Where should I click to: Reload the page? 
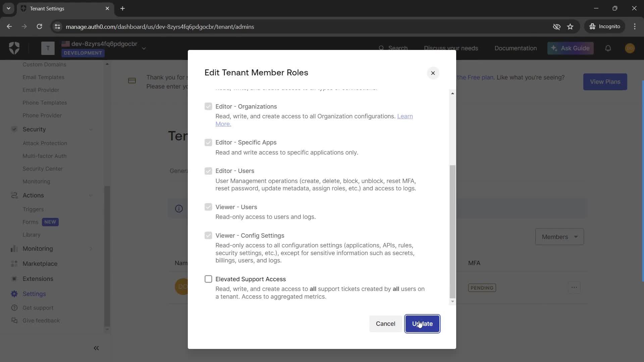point(39,26)
